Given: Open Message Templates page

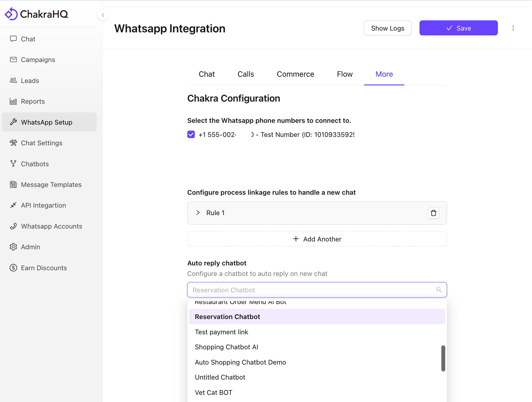Looking at the screenshot, I should (49, 185).
